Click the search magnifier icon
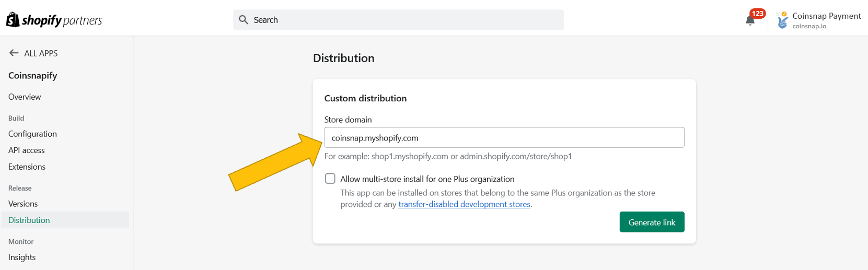Image resolution: width=868 pixels, height=270 pixels. (243, 20)
